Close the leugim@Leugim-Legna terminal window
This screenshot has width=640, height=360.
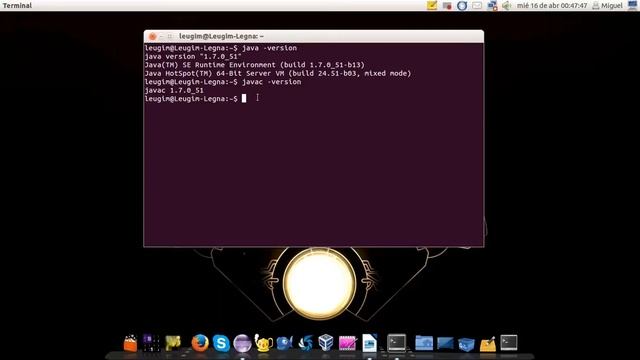[x=152, y=36]
